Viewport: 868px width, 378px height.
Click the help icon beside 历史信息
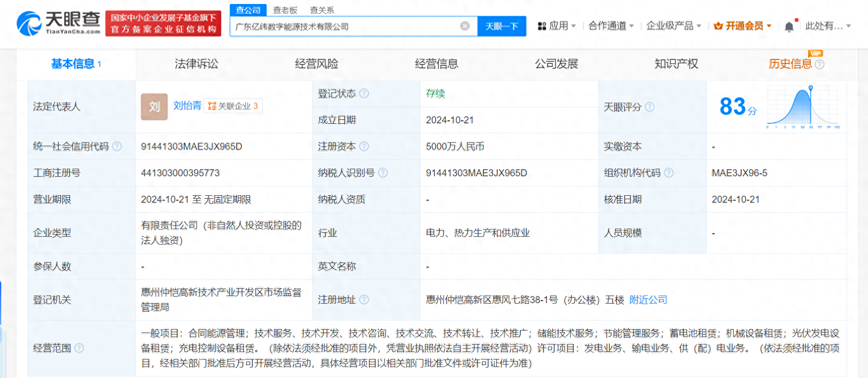820,64
